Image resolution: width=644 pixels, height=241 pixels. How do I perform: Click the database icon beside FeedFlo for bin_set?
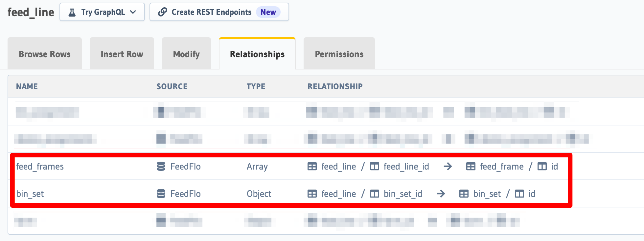[x=161, y=194]
